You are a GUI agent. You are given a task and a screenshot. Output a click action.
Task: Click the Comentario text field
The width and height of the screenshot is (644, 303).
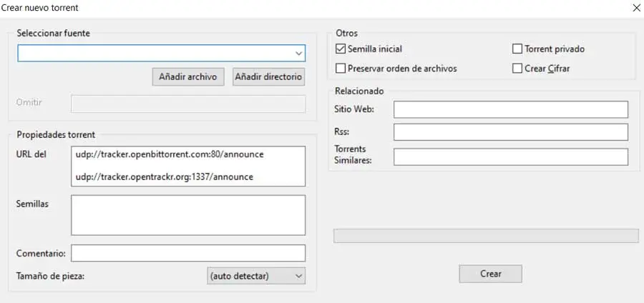click(x=188, y=253)
